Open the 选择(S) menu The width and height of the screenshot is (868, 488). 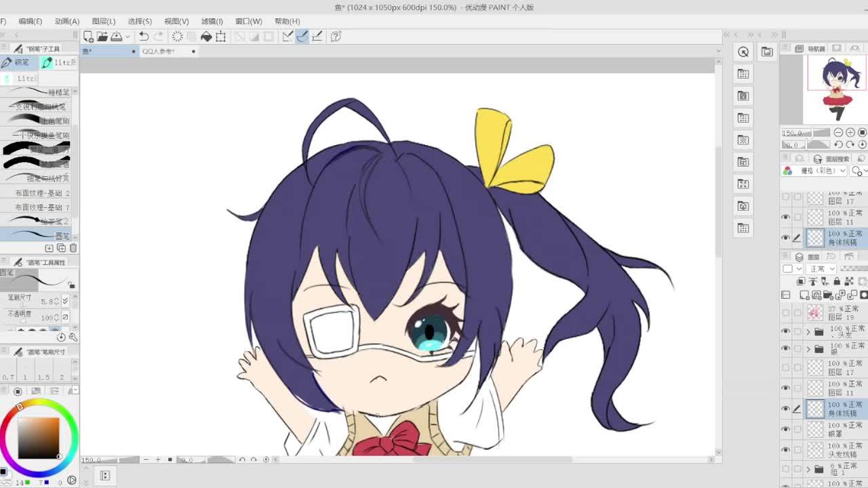[x=140, y=21]
